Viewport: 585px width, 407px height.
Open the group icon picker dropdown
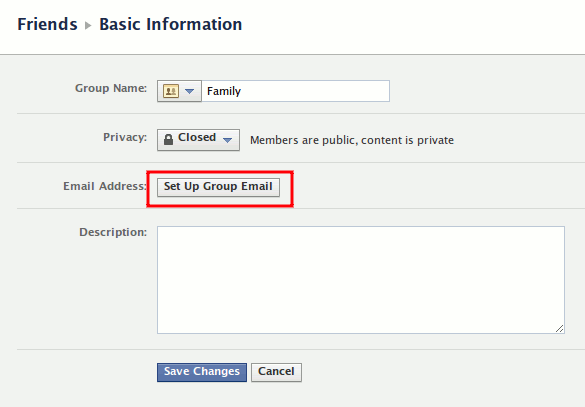179,91
